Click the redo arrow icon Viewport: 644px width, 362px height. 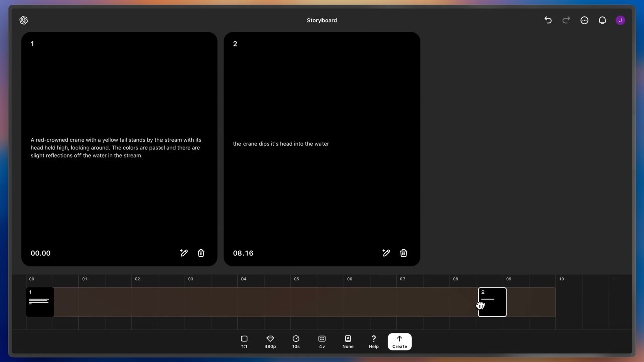tap(566, 20)
